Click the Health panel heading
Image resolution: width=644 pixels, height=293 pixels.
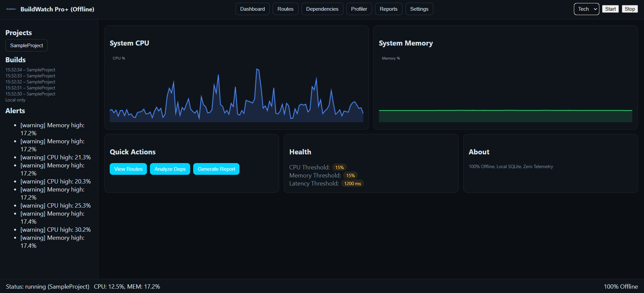[x=300, y=152]
